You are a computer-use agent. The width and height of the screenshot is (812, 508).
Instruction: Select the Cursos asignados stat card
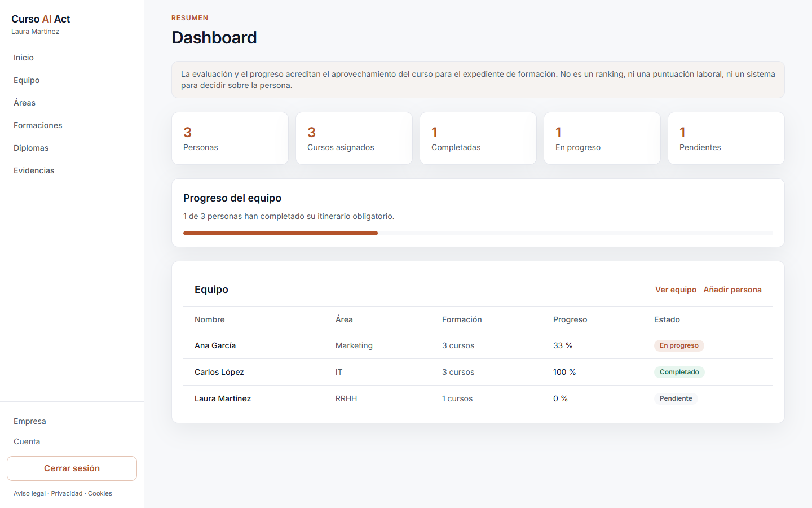pos(354,138)
